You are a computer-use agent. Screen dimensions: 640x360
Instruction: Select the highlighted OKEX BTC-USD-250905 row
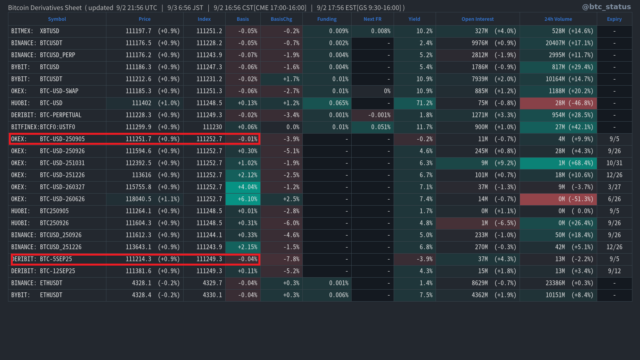(134, 139)
